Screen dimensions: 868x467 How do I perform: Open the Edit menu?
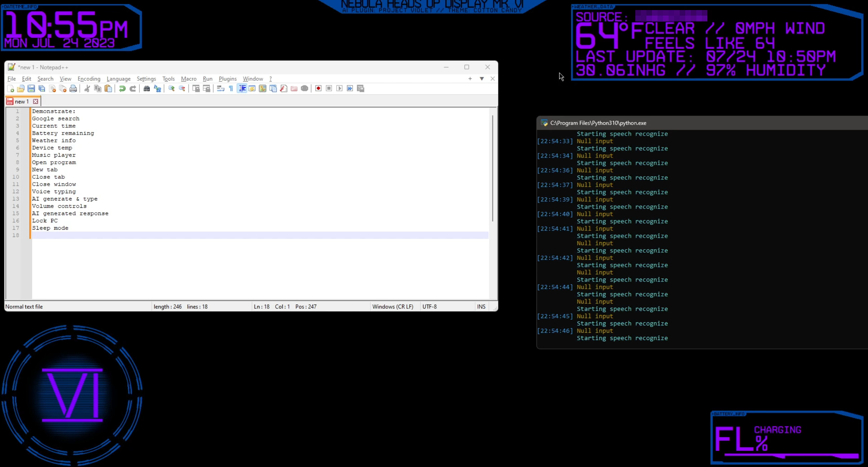point(26,79)
